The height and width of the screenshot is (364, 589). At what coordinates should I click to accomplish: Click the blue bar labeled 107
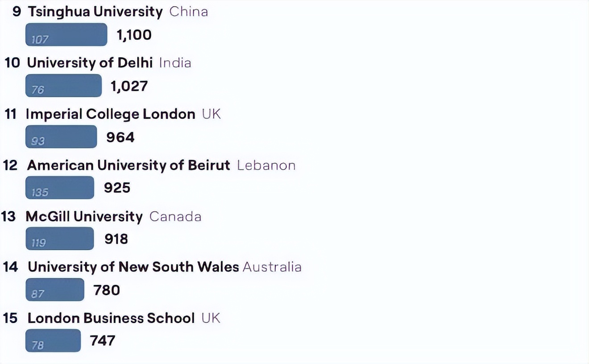(66, 35)
